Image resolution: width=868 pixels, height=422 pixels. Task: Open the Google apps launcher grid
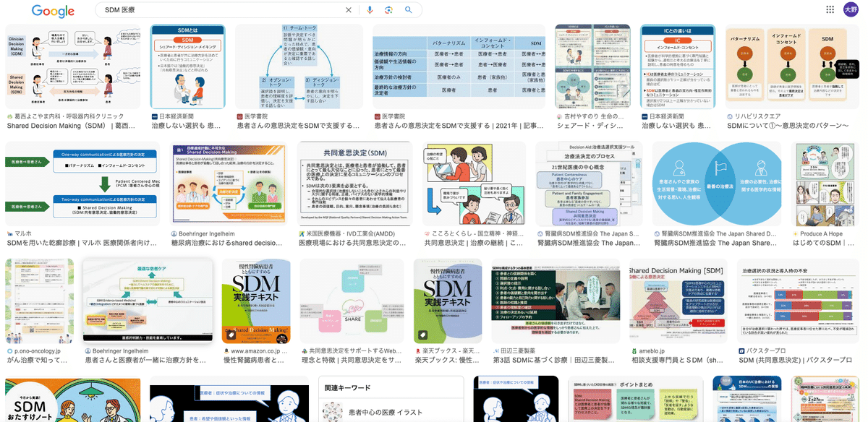[x=829, y=9]
